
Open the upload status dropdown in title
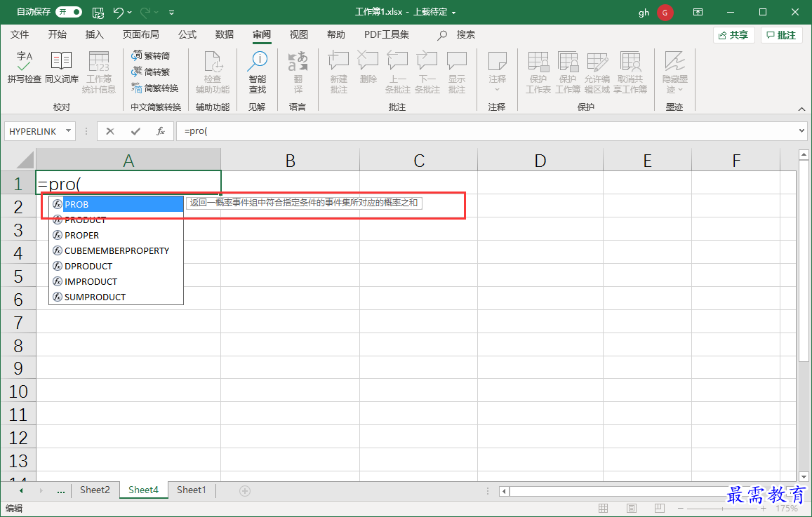tap(454, 13)
